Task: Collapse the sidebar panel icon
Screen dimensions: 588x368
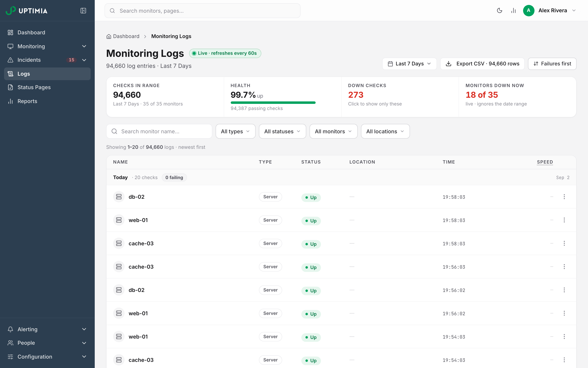Action: coord(83,11)
